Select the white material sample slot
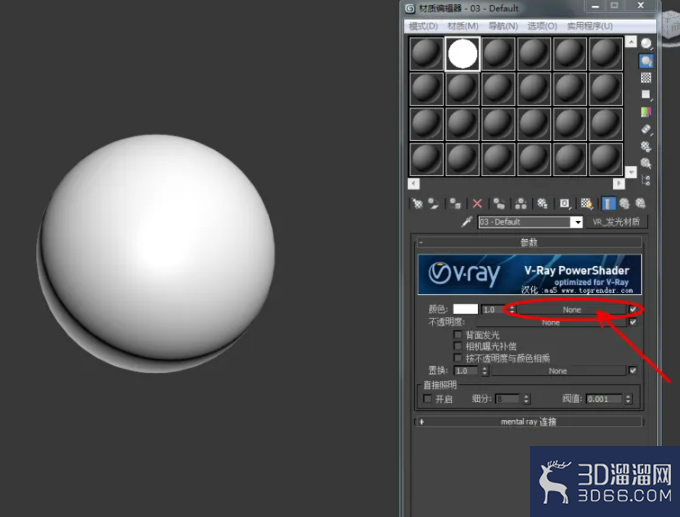The image size is (680, 517). (462, 54)
